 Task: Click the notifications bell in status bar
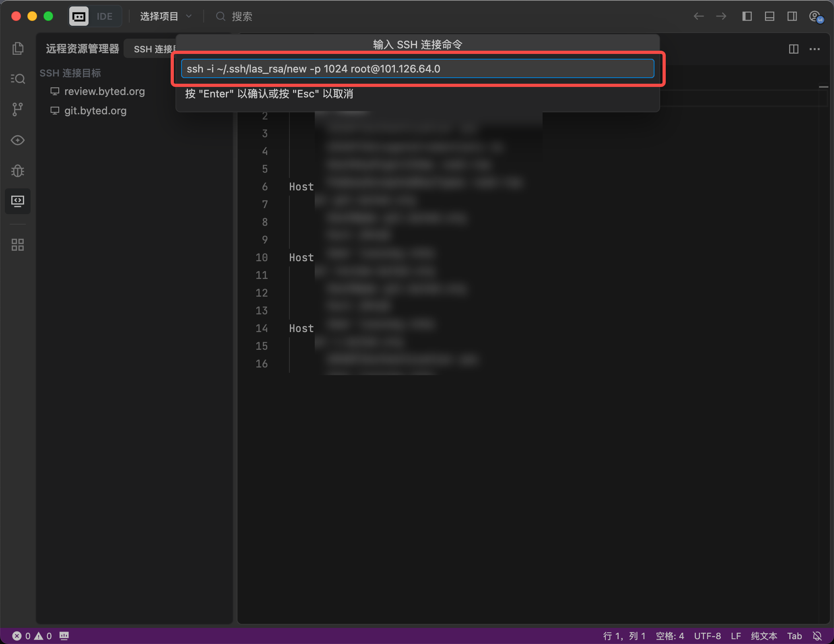[817, 636]
